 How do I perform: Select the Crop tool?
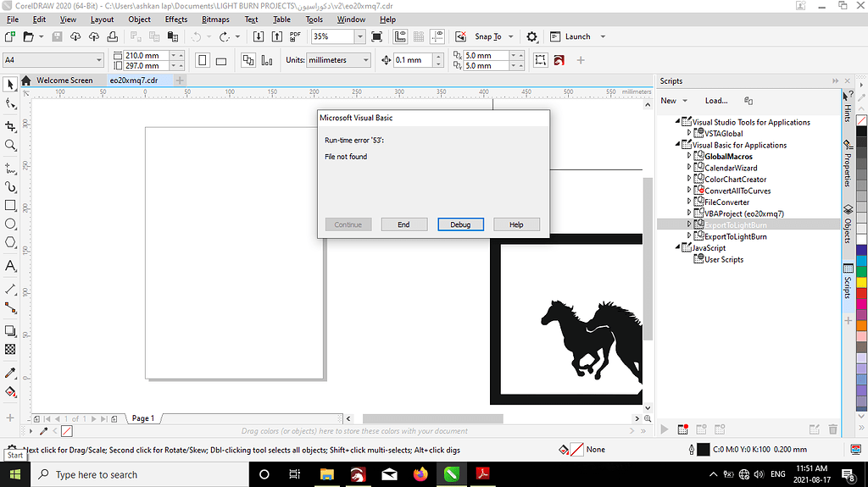pyautogui.click(x=10, y=126)
